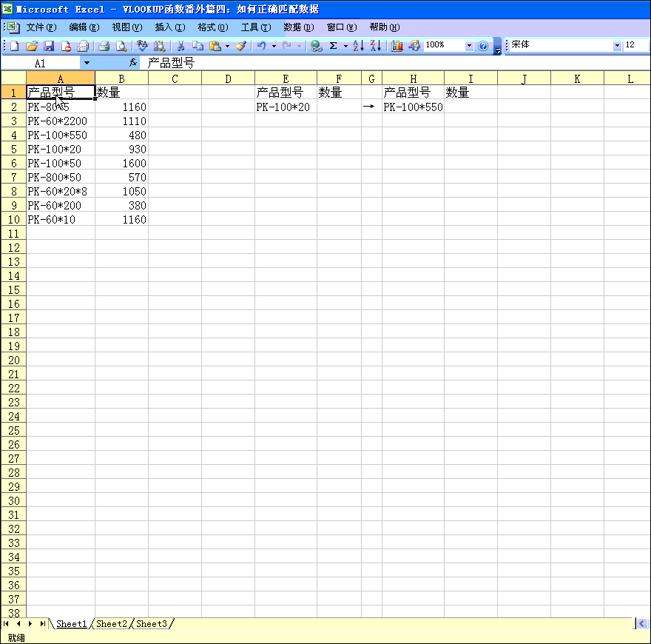Click the AutoSum (Σ) toolbar icon
The image size is (651, 644).
pyautogui.click(x=332, y=46)
